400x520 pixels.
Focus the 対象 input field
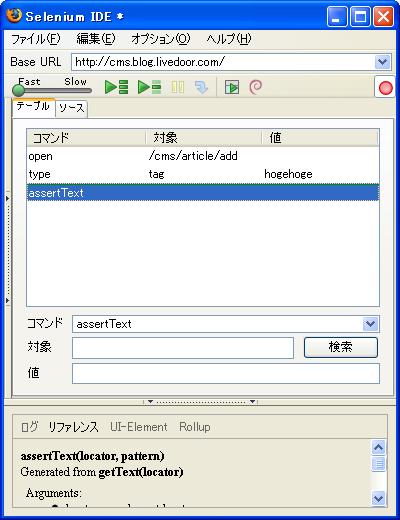[x=183, y=348]
